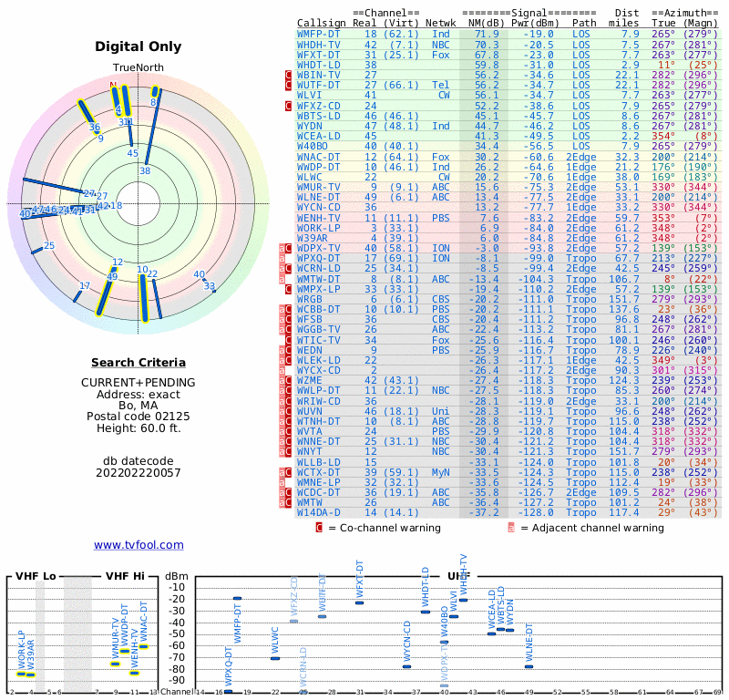Click callsign WDPX-TV in the table

coord(318,248)
